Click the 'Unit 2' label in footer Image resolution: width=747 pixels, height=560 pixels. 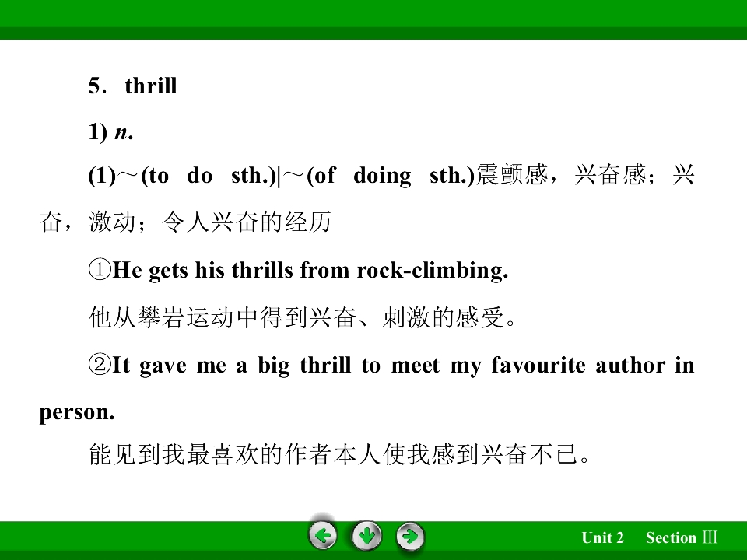602,537
